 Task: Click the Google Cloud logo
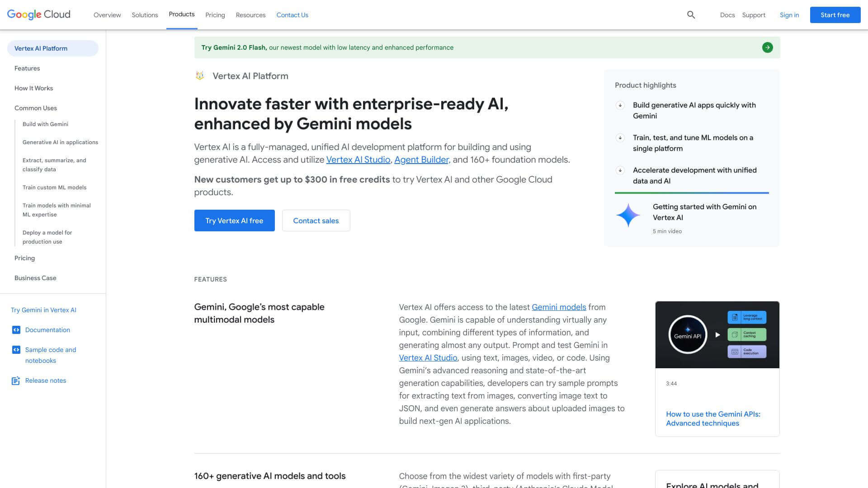(x=38, y=14)
